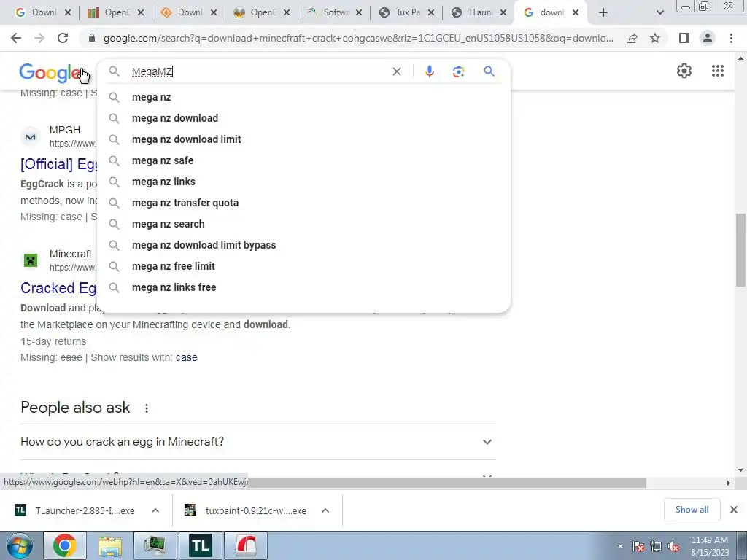
Task: Click in the Google search input field
Action: pos(258,71)
